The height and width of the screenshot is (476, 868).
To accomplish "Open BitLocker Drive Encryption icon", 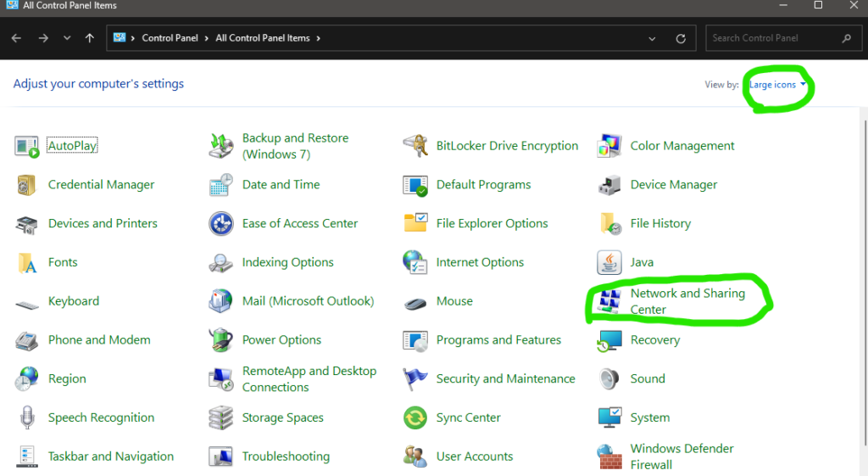I will (415, 146).
